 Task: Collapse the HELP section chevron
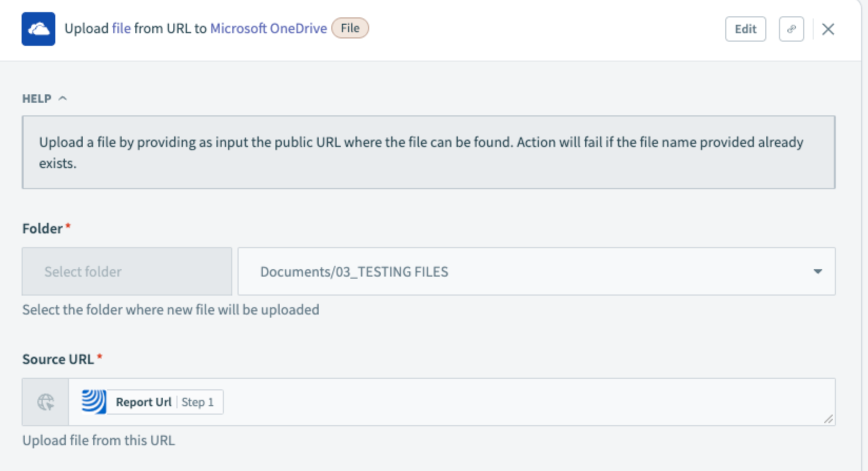coord(63,99)
